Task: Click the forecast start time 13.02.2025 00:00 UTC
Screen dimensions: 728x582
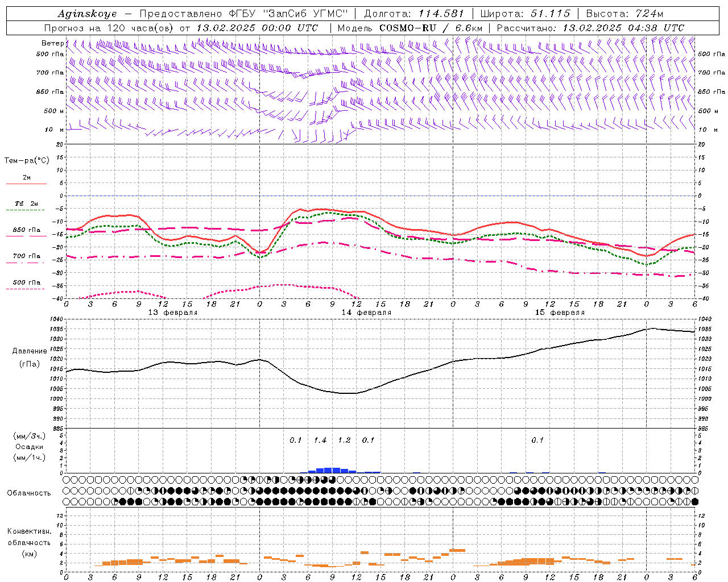Action: click(257, 28)
